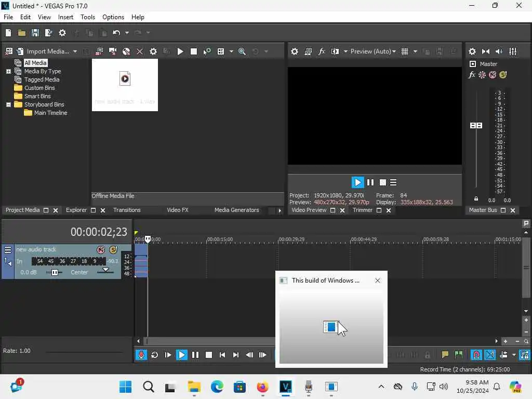This screenshot has width=532, height=399.
Task: Click the Master volume fader
Action: pos(476,126)
